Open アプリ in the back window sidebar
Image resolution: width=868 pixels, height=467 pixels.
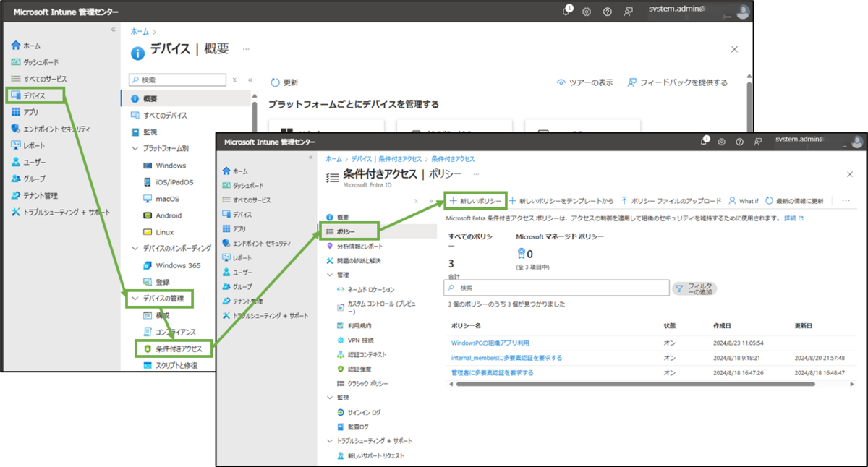pos(25,112)
